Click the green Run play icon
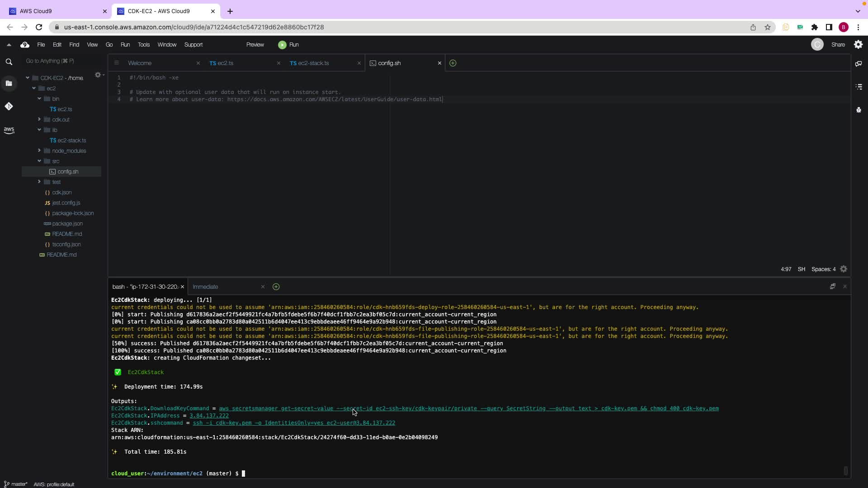The image size is (868, 488). point(282,45)
